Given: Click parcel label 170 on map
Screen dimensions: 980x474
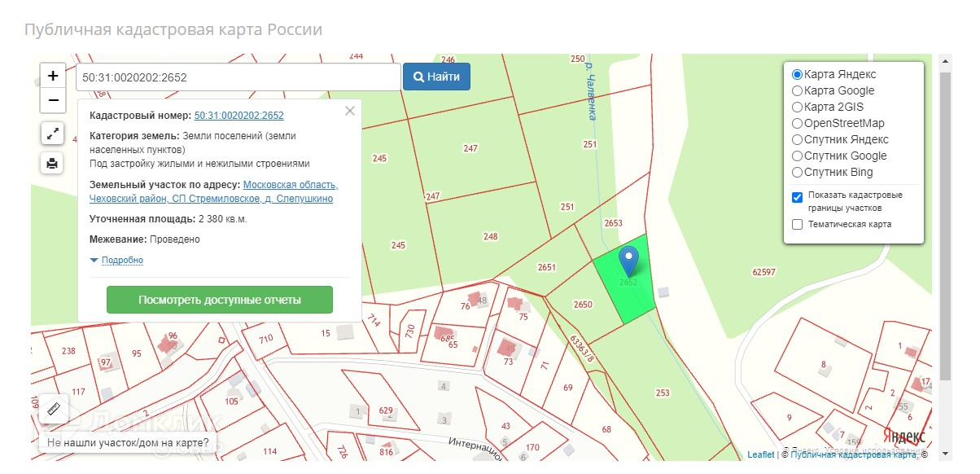Looking at the screenshot, I should (532, 447).
